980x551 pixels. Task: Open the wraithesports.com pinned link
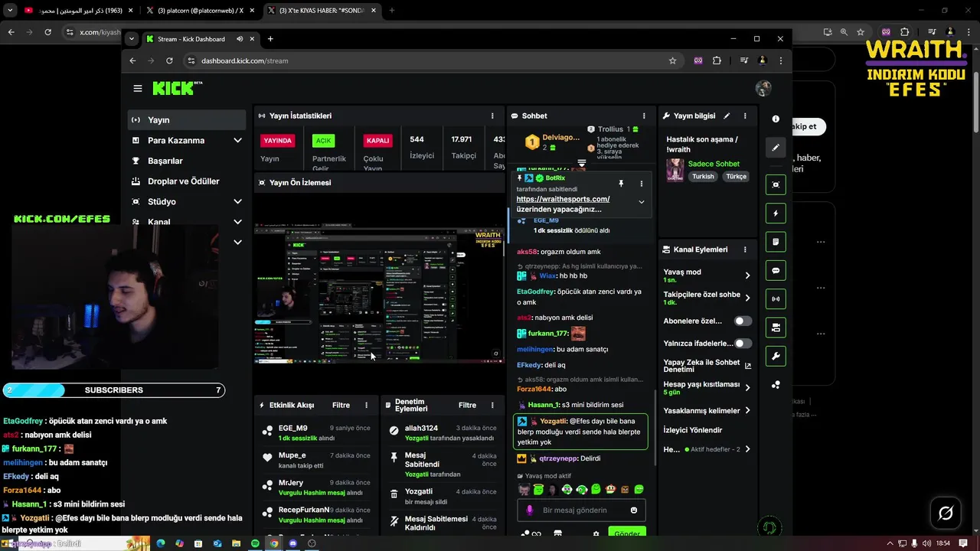tap(563, 199)
